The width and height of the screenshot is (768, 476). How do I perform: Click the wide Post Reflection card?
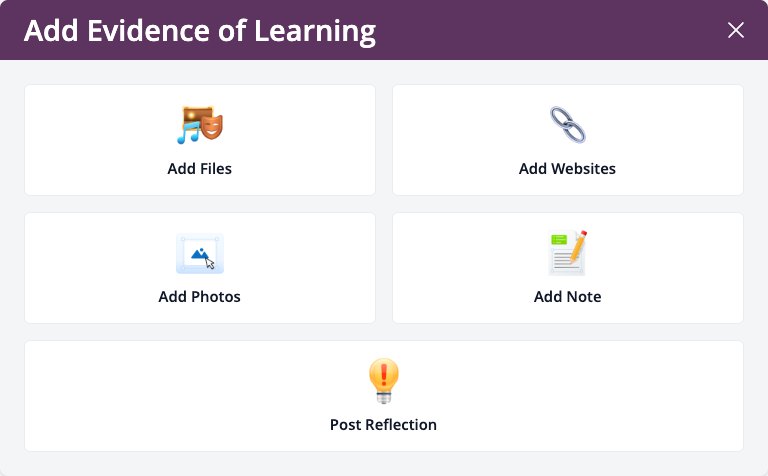[384, 396]
